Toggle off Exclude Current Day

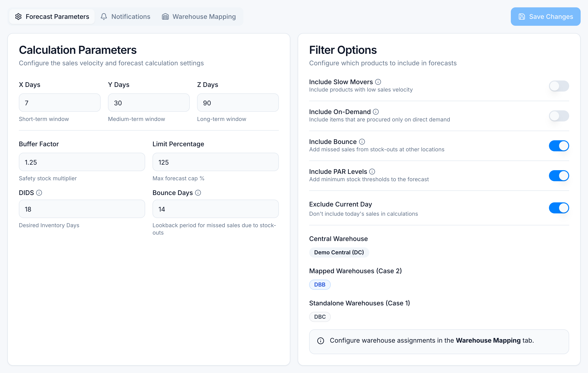coord(559,208)
